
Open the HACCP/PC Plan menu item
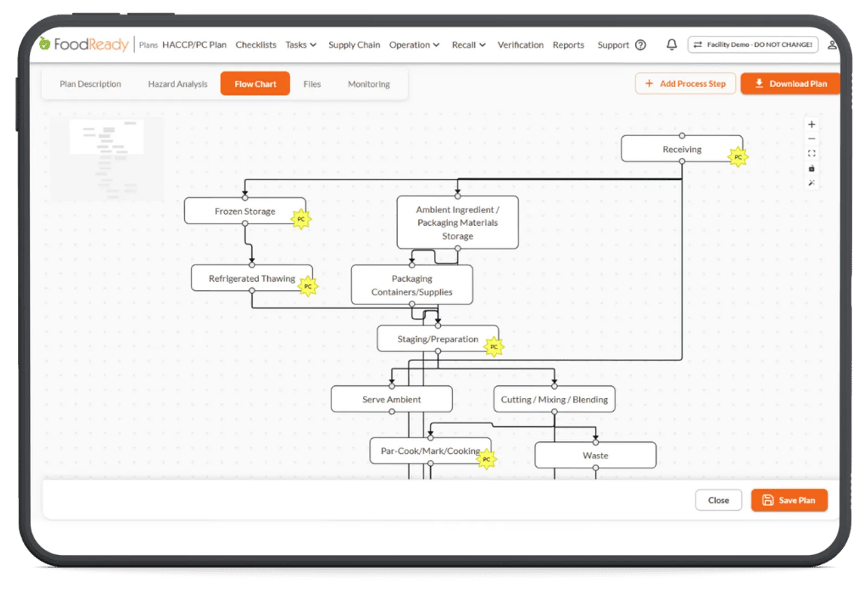coord(194,45)
